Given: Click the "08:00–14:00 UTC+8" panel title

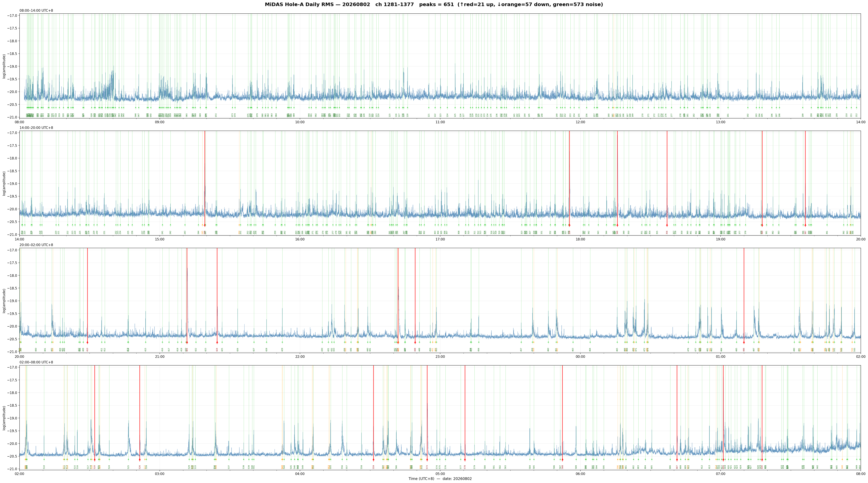Looking at the screenshot, I should (x=36, y=10).
